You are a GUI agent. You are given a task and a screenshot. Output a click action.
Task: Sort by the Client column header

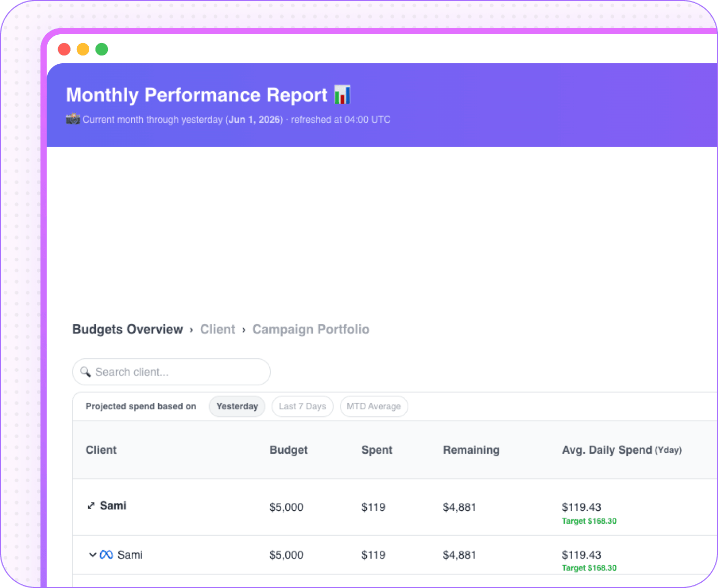[x=101, y=450]
